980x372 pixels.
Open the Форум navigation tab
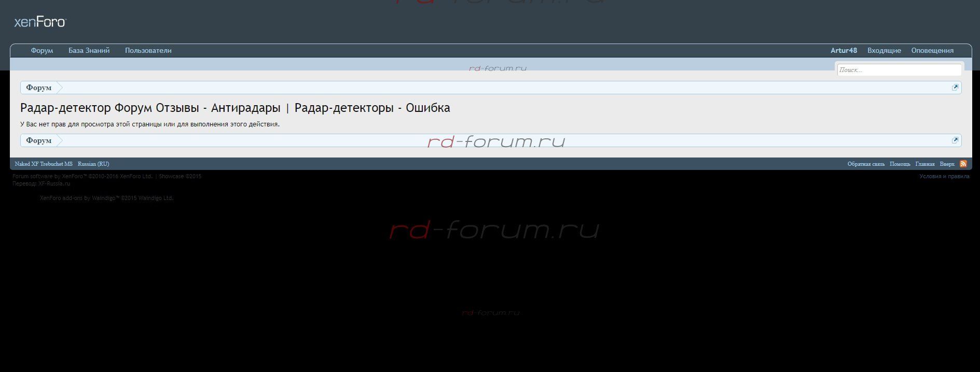pos(42,51)
